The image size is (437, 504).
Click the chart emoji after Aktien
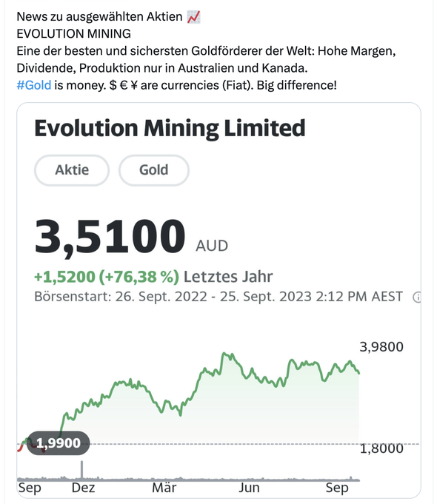click(194, 17)
